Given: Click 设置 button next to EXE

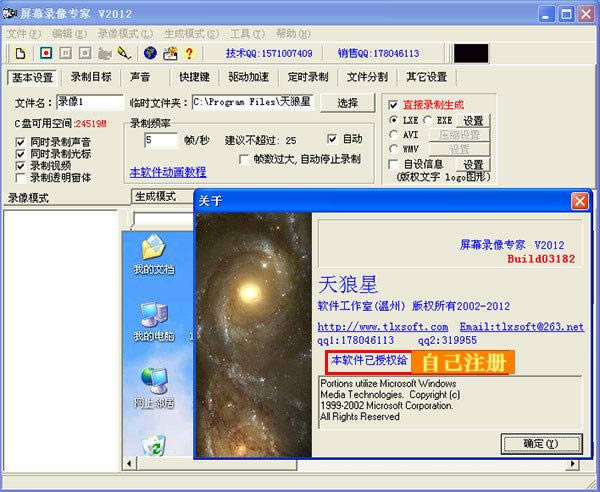Looking at the screenshot, I should 473,121.
